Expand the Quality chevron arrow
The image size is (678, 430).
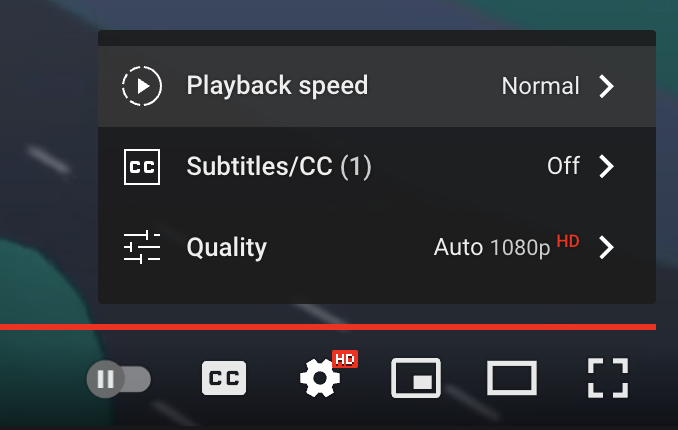606,247
